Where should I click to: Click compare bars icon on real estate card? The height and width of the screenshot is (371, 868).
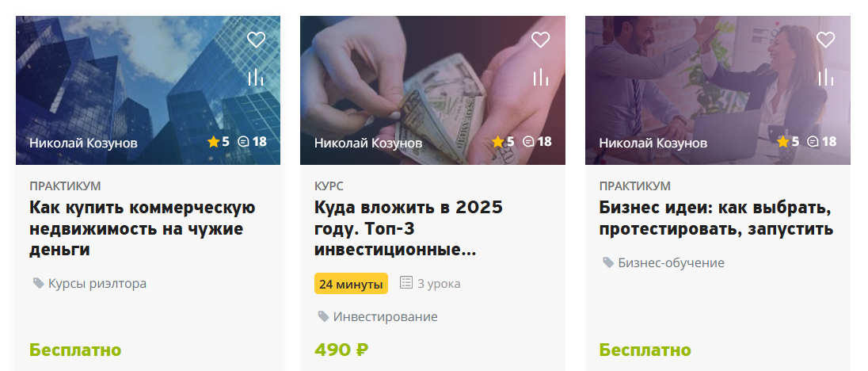pyautogui.click(x=255, y=77)
